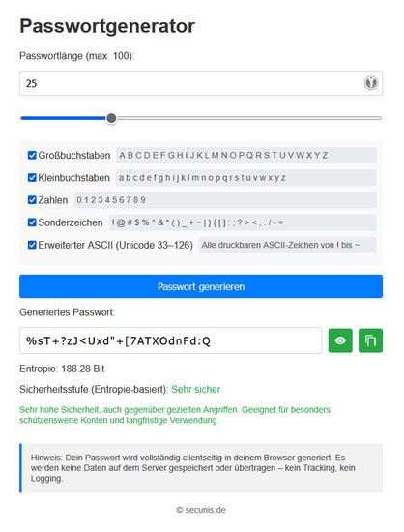Click the Passwort generieren button
The height and width of the screenshot is (532, 404).
coord(201,286)
